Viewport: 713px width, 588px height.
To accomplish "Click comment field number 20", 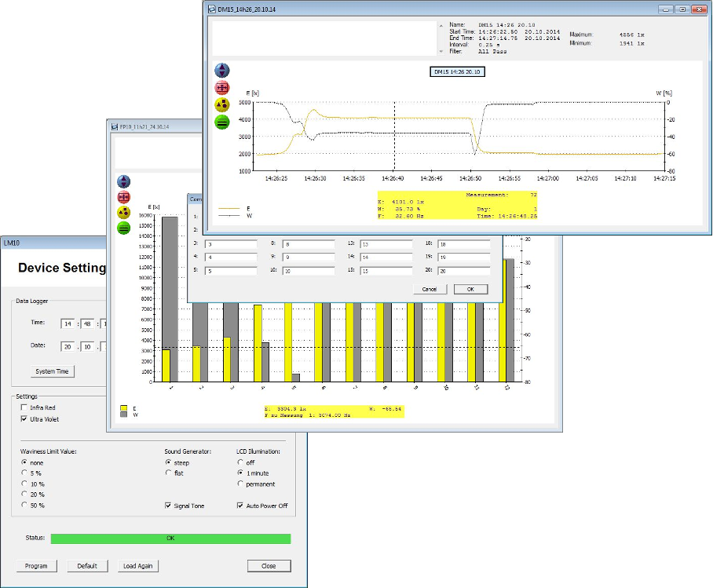I will [x=464, y=271].
